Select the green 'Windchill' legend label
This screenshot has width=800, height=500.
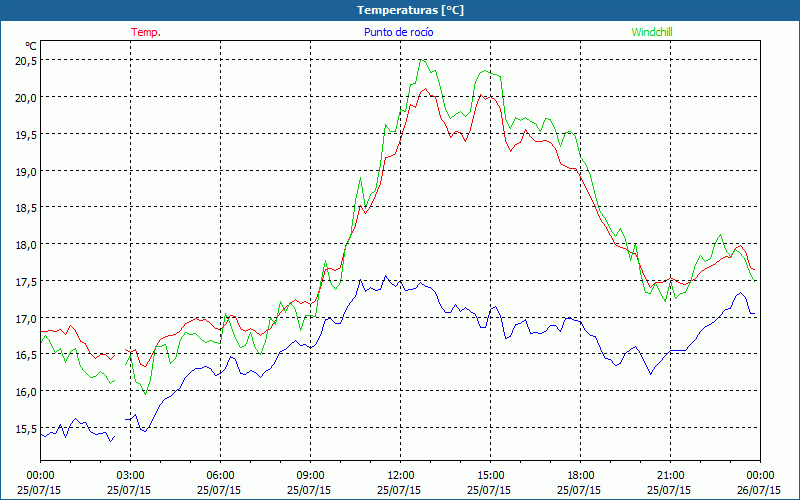[652, 32]
